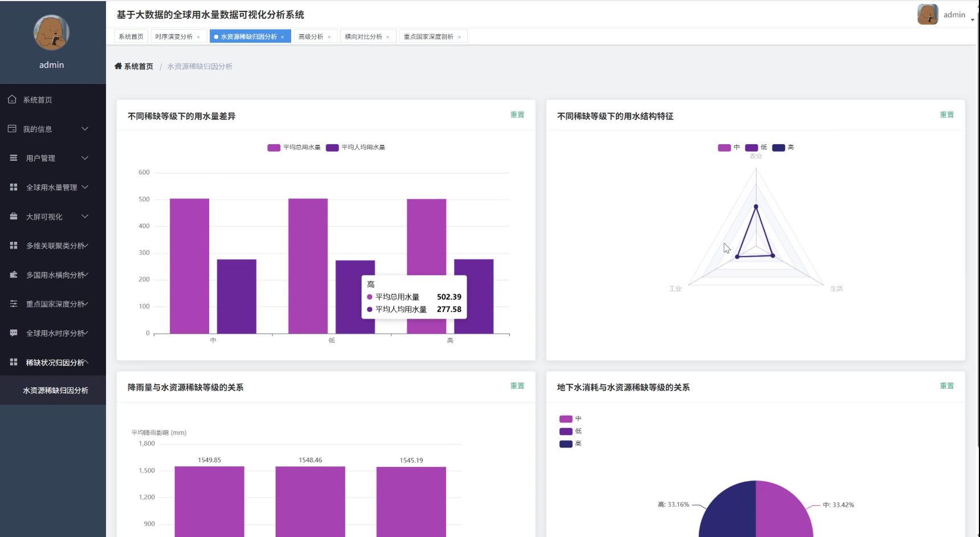The width and height of the screenshot is (980, 537).
Task: Toggle the 高 legend in radar chart
Action: [x=783, y=147]
